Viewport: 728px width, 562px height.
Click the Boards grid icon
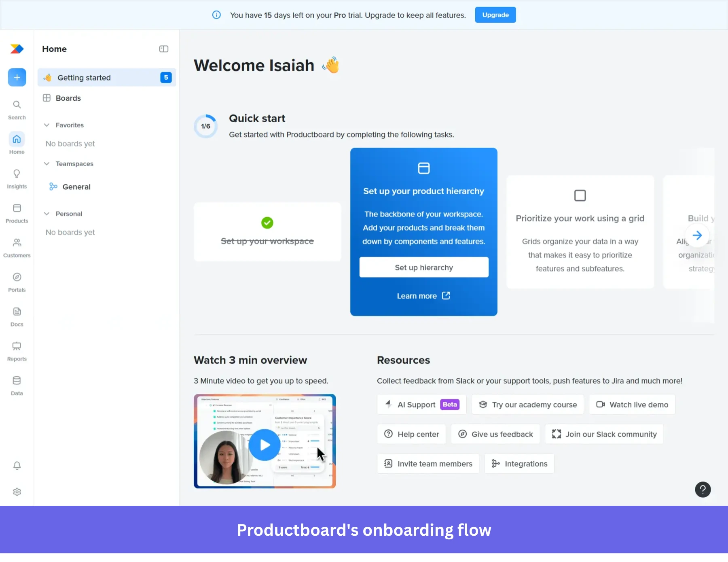tap(47, 98)
